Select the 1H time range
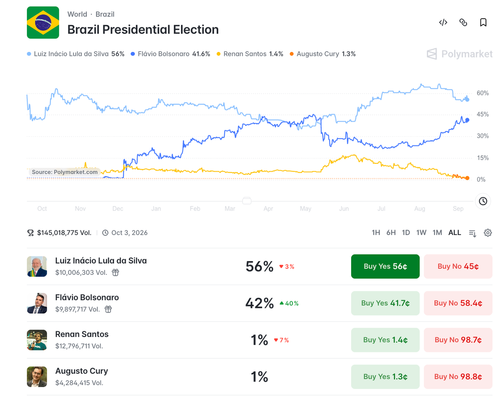Image resolution: width=500 pixels, height=398 pixels. (x=376, y=233)
